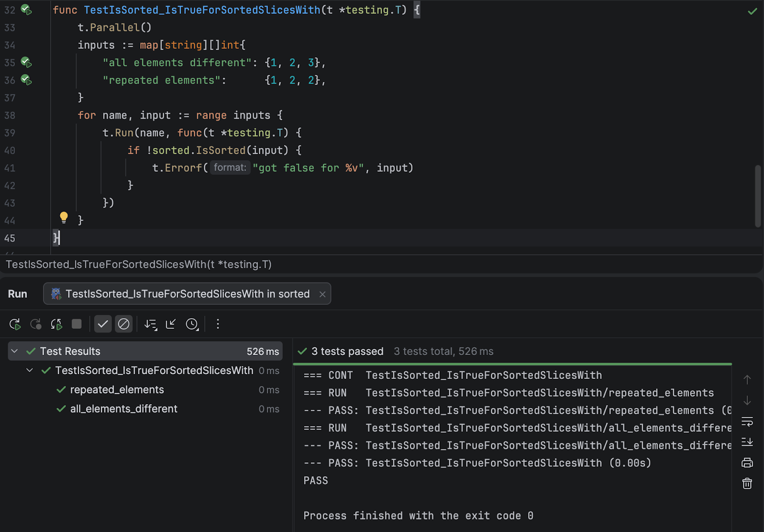
Task: Click the editor vertical scrollbar thumb
Action: [x=757, y=196]
